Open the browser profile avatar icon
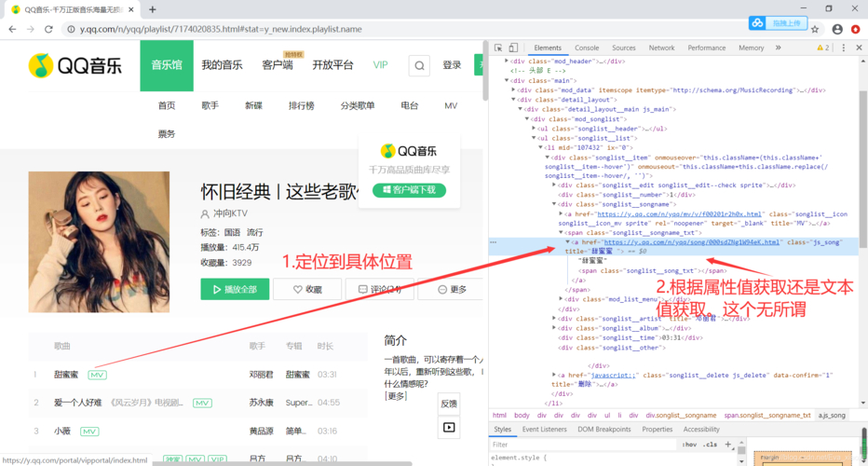The width and height of the screenshot is (868, 466). click(837, 30)
